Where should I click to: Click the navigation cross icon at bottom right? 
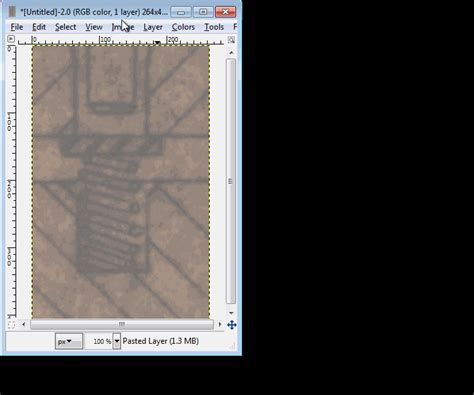[232, 325]
